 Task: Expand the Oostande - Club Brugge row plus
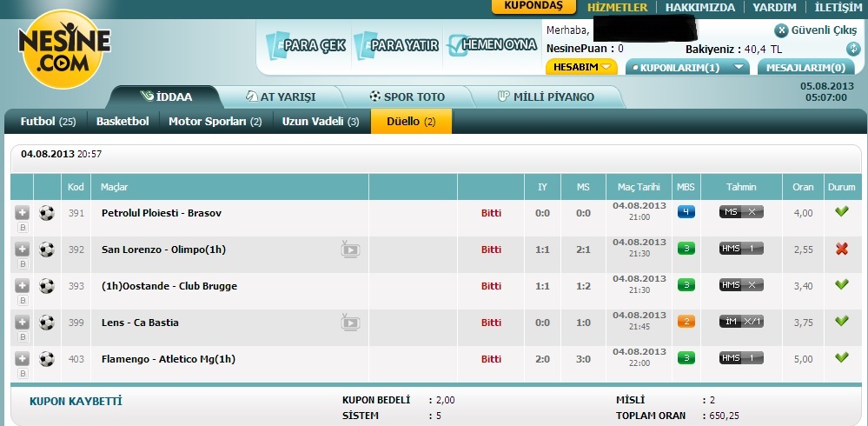click(x=22, y=285)
